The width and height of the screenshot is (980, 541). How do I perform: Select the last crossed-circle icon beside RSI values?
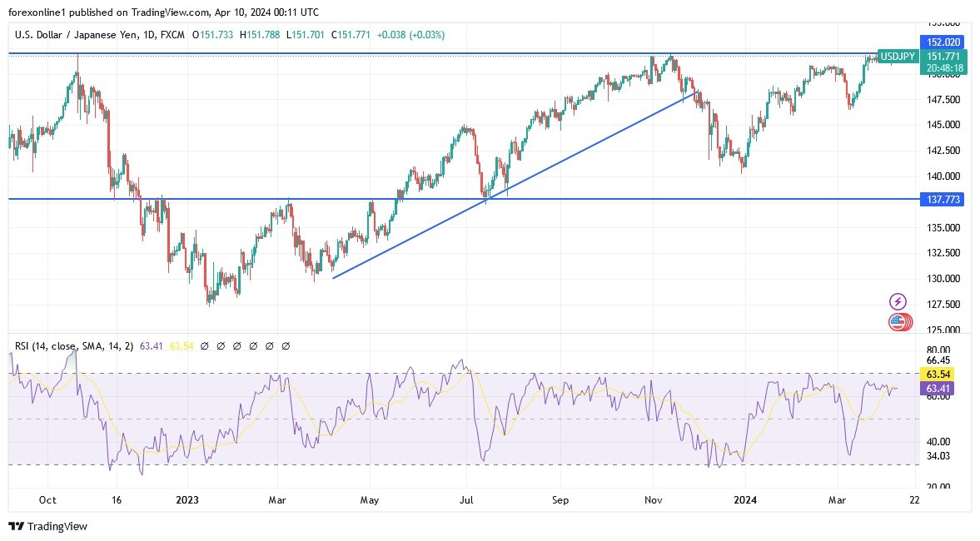pos(286,345)
